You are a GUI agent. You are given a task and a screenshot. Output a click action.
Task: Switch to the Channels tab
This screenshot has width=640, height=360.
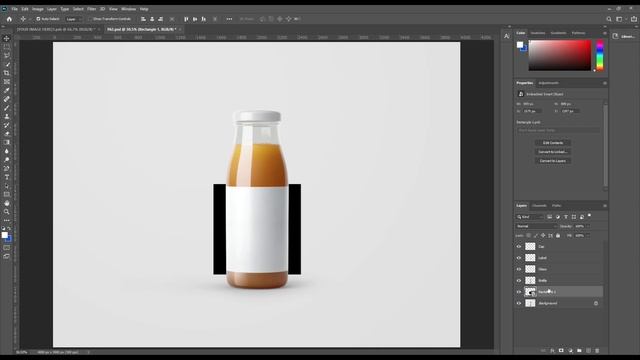click(539, 206)
